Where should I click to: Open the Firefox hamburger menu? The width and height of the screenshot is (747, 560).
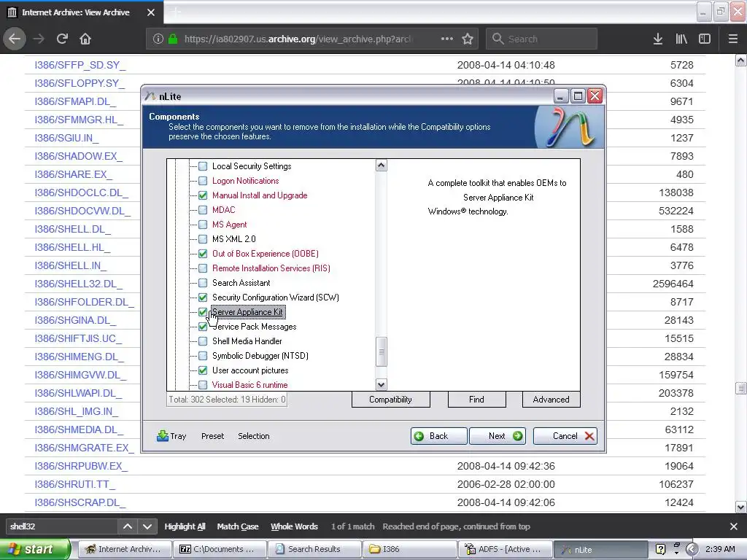click(x=733, y=39)
